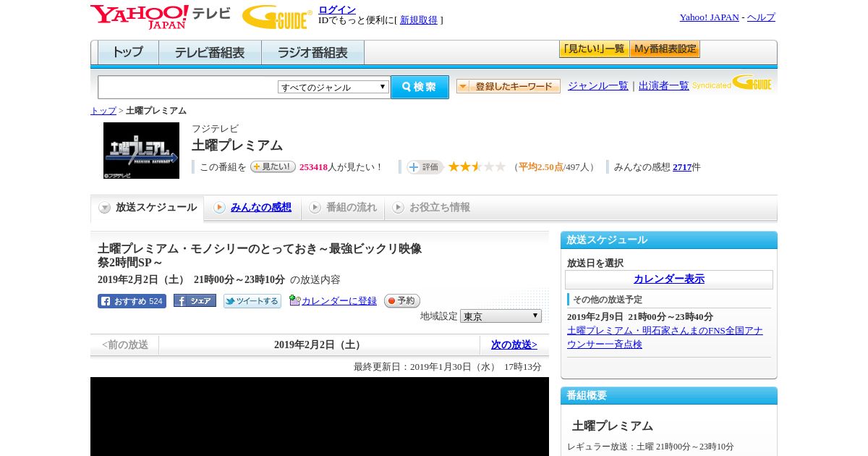Screen dimensions: 868x456
Task: Focus the program search input field
Action: (x=188, y=87)
